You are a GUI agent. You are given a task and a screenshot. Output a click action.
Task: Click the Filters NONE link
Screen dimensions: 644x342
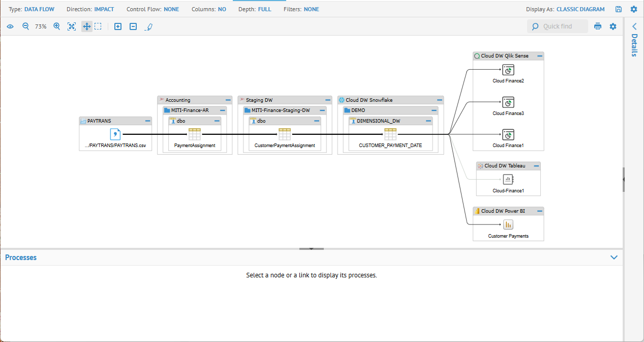(311, 9)
